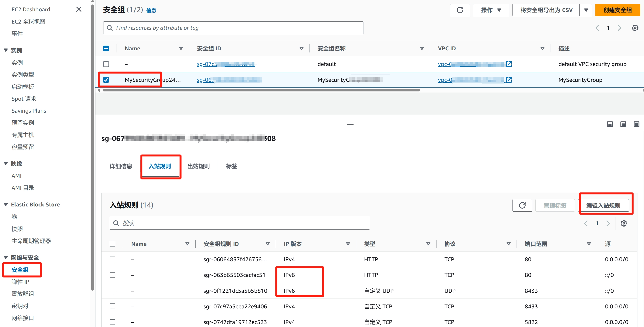The image size is (644, 327).
Task: Click the 编辑入站规则 button
Action: (603, 205)
